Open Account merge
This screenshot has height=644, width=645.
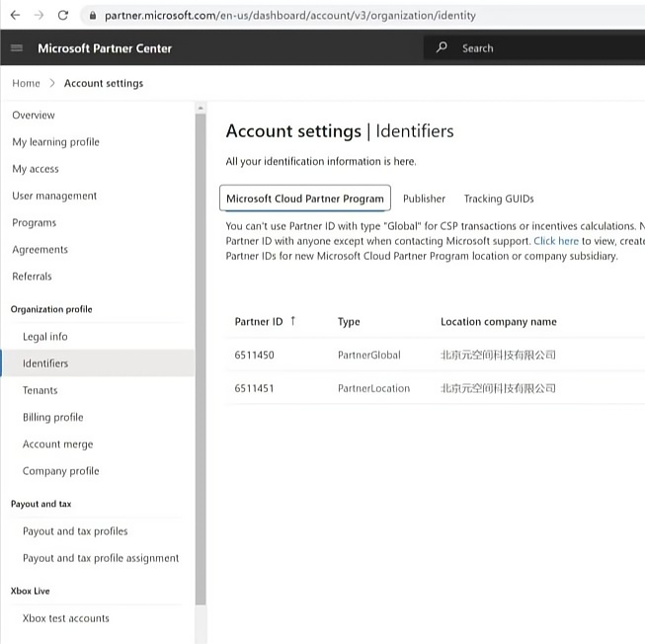[57, 444]
